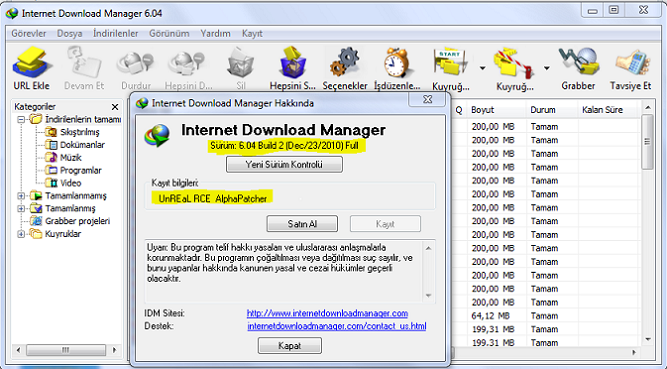Open stop queue dropdown arrow
667x369 pixels.
click(547, 68)
